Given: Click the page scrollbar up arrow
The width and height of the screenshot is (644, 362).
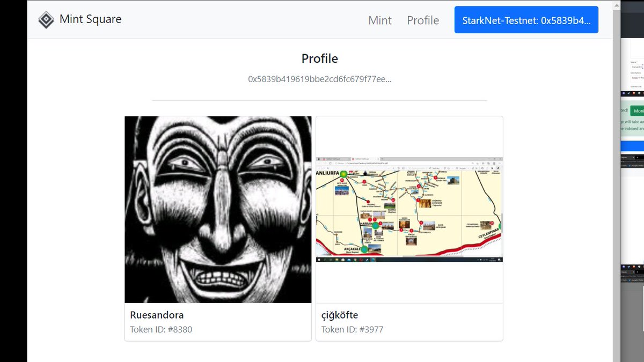Looking at the screenshot, I should [616, 4].
